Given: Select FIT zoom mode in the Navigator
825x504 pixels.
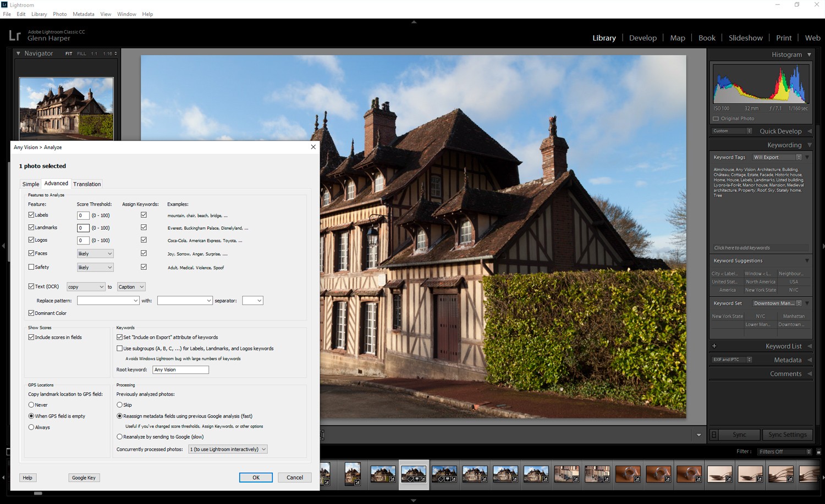Looking at the screenshot, I should pos(68,53).
